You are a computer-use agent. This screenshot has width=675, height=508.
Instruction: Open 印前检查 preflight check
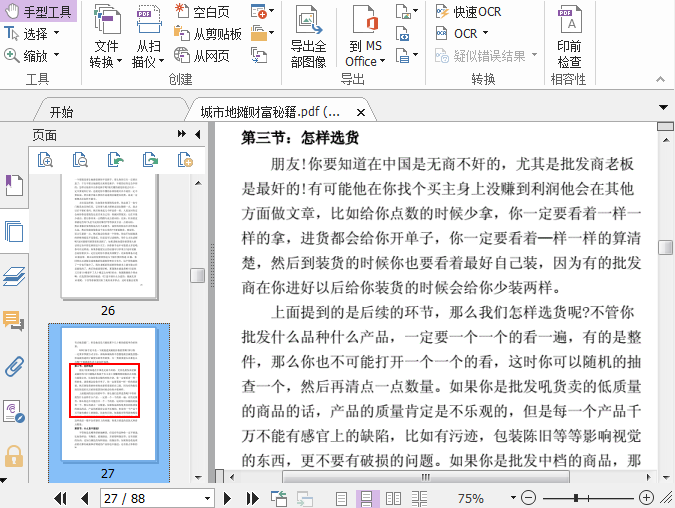[569, 36]
